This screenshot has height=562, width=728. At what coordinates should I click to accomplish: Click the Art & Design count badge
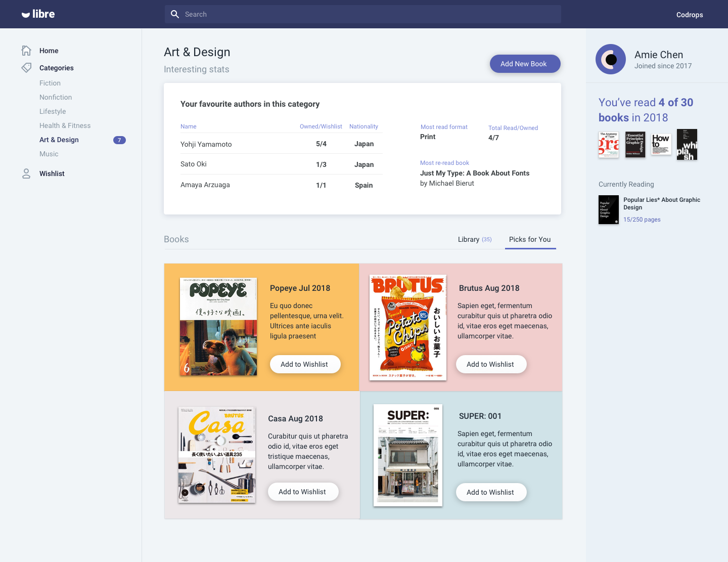pos(119,140)
